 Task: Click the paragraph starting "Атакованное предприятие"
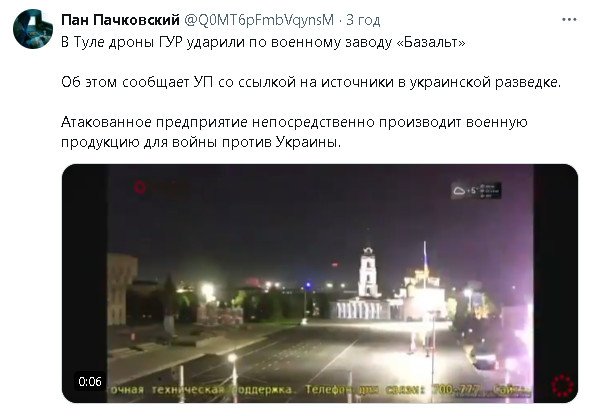point(294,132)
